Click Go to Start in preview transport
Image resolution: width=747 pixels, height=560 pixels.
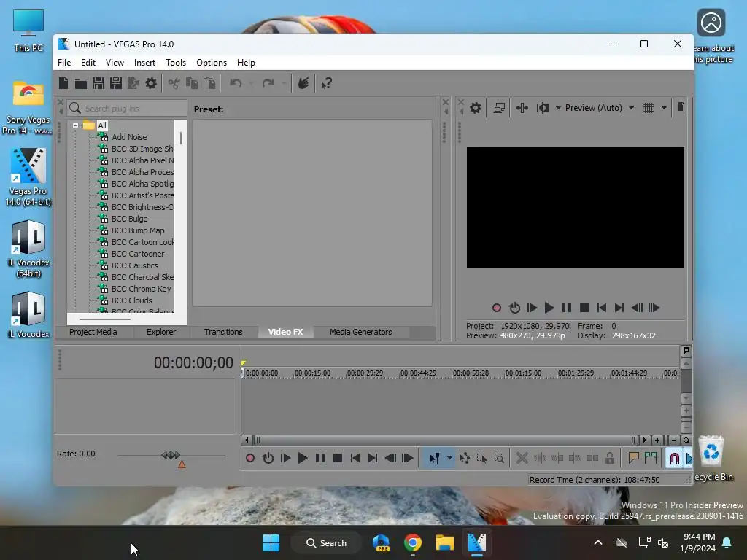tap(602, 308)
